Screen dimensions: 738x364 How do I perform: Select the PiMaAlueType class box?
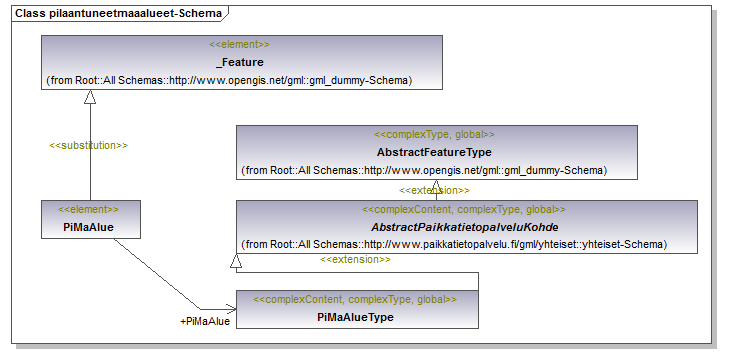click(x=357, y=309)
